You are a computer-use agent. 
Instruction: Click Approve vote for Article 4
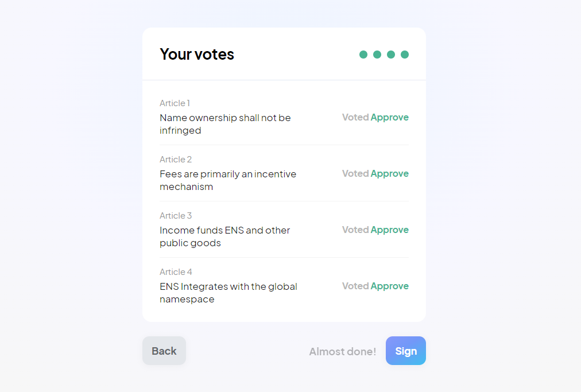pyautogui.click(x=389, y=286)
